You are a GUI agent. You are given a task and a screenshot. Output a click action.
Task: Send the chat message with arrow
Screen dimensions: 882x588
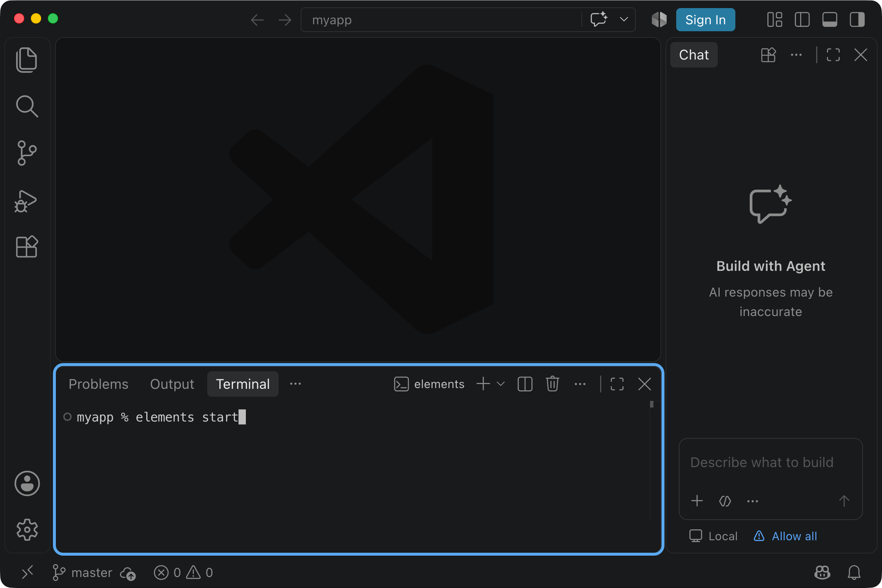pyautogui.click(x=844, y=501)
